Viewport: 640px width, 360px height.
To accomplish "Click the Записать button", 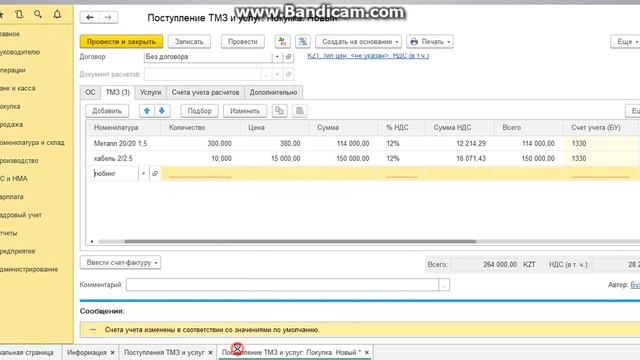I will [x=189, y=42].
